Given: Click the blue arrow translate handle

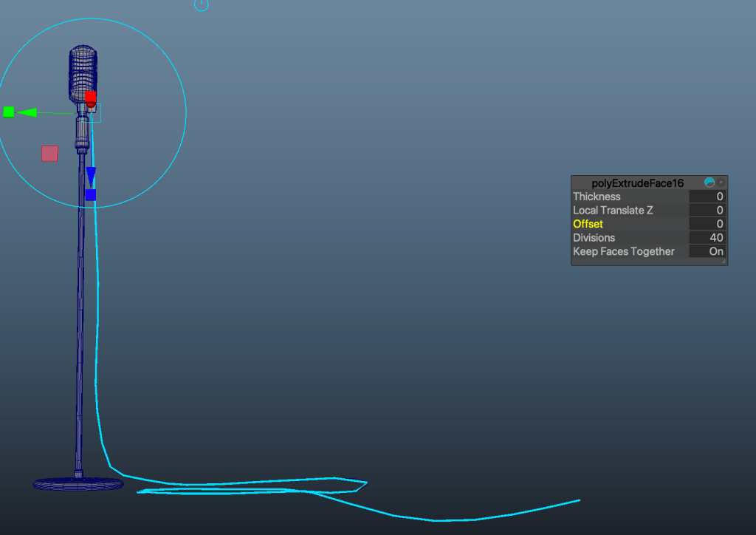Looking at the screenshot, I should pyautogui.click(x=91, y=175).
